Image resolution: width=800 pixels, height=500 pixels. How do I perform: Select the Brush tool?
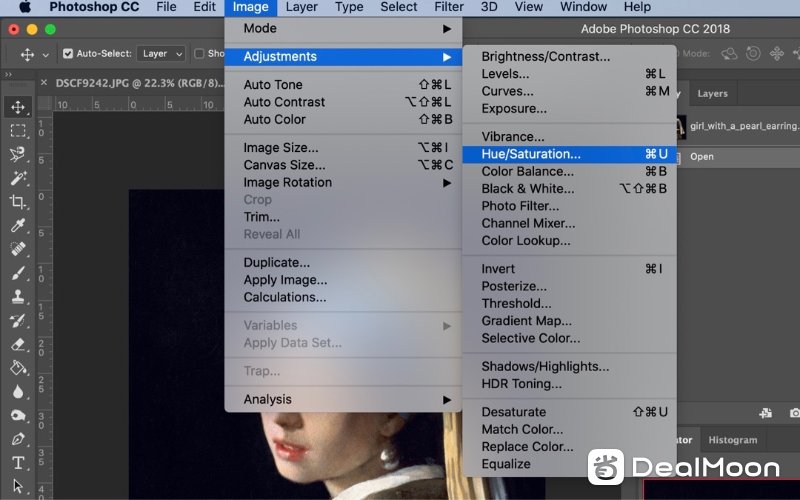[18, 273]
